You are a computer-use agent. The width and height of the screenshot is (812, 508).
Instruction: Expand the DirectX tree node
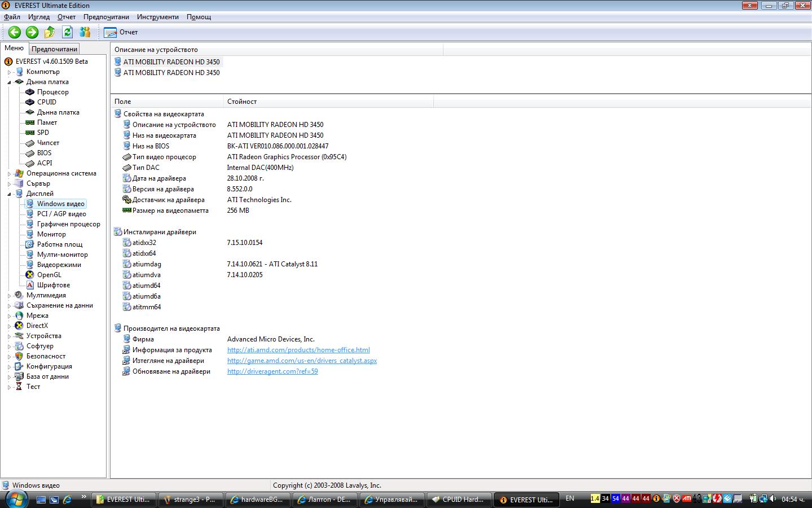[x=10, y=326]
